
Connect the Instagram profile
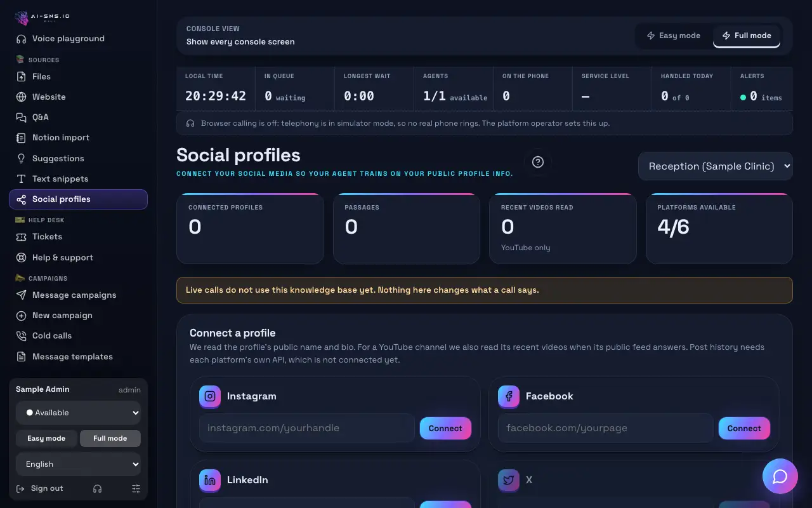tap(445, 429)
